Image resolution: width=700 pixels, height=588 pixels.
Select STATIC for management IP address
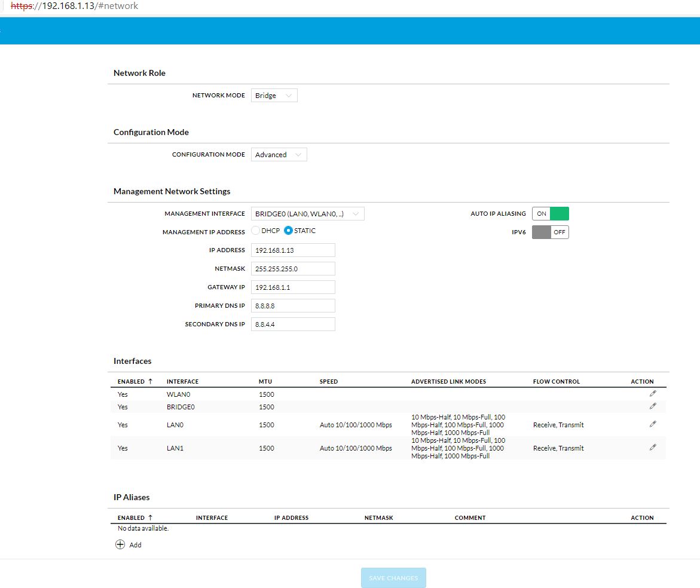(x=288, y=231)
